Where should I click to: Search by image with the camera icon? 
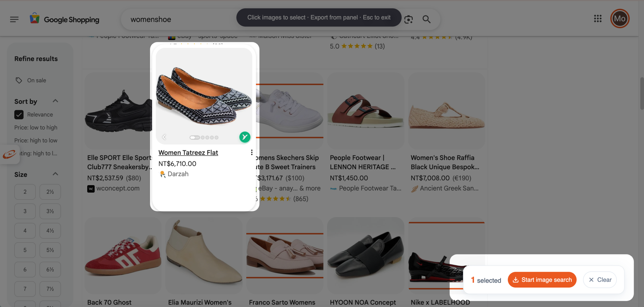408,19
